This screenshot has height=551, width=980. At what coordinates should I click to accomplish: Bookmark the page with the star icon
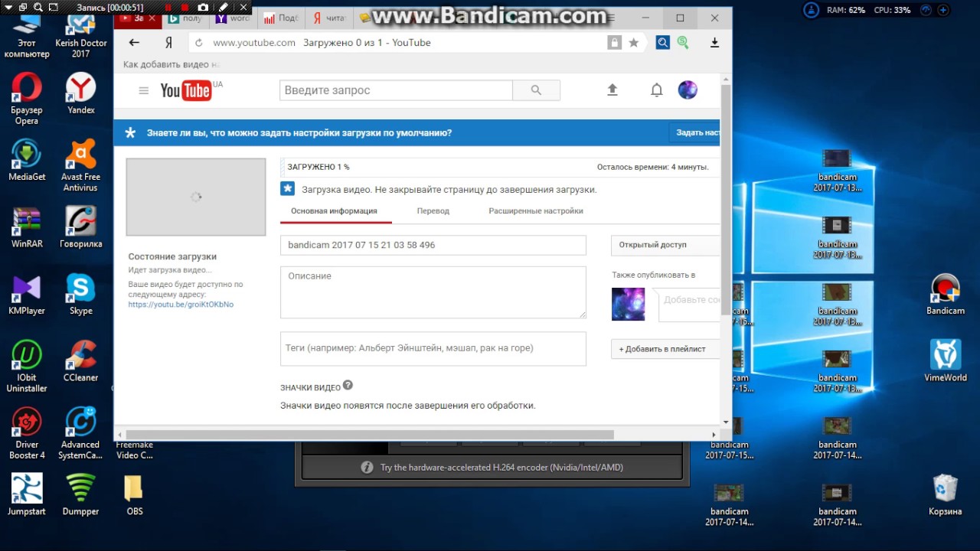[634, 43]
